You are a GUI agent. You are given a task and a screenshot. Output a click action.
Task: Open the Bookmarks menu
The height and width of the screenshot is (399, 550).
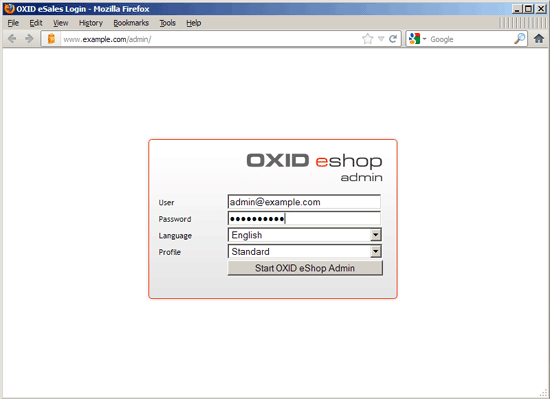[131, 23]
